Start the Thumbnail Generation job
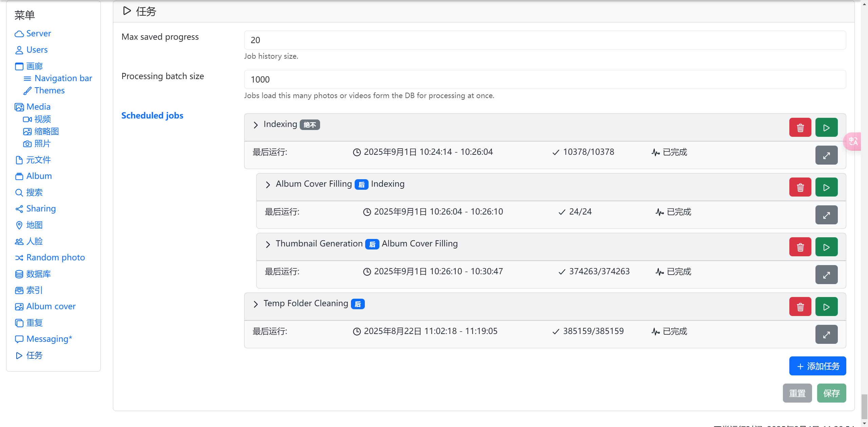This screenshot has width=868, height=427. [x=826, y=247]
